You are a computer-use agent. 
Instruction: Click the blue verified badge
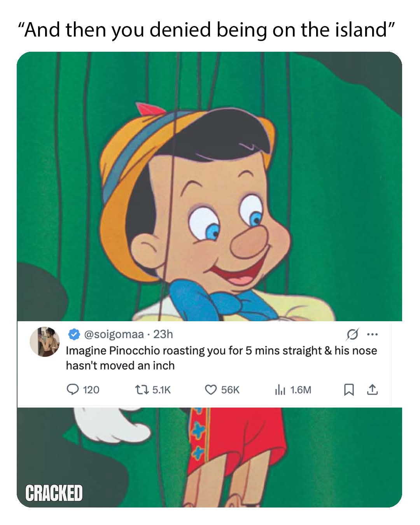(x=74, y=334)
